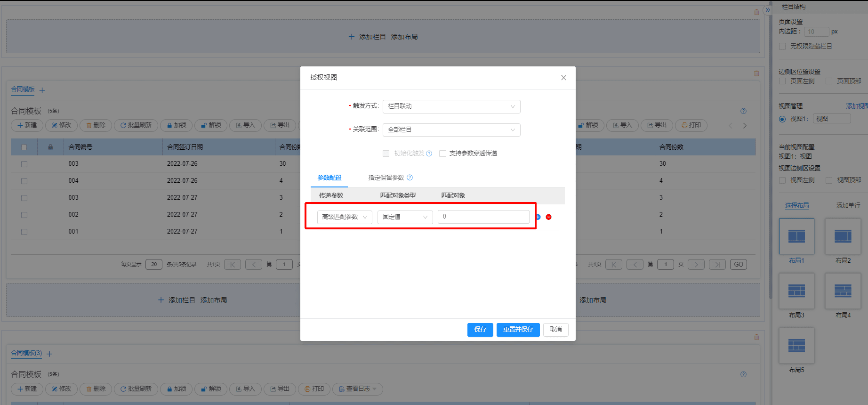Open the 添加单行 tab
The image size is (868, 405).
pos(848,205)
